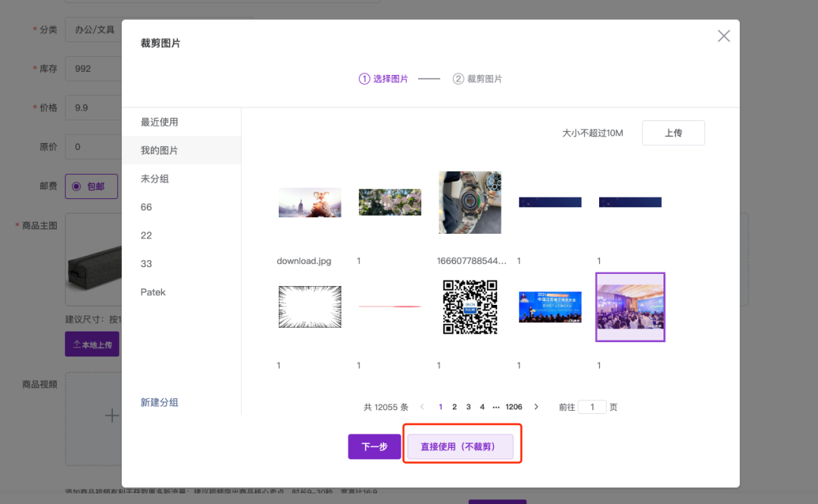Select the watch photo thumbnail
Screen dimensions: 818x504
point(470,202)
